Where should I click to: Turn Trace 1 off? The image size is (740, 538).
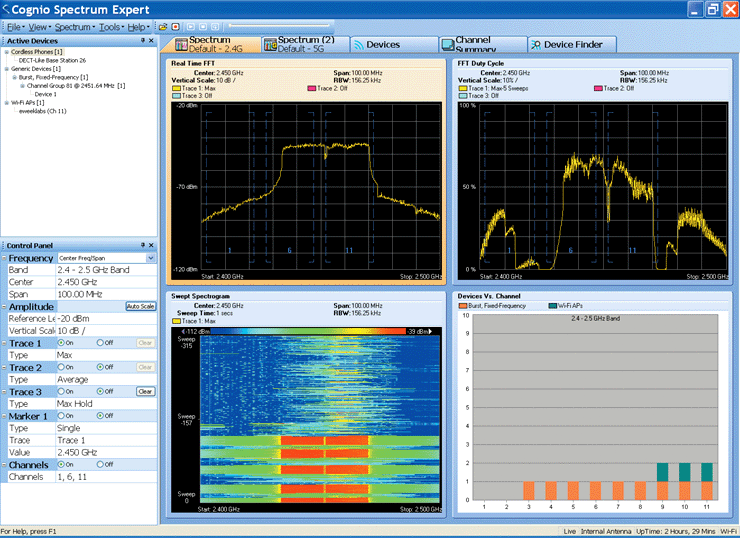point(100,343)
